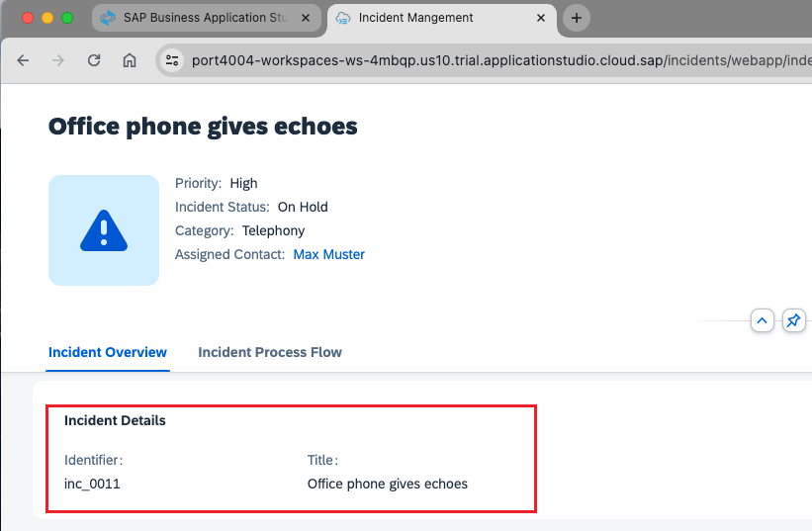Reload the Incident Management page
The width and height of the screenshot is (812, 531).
94,60
